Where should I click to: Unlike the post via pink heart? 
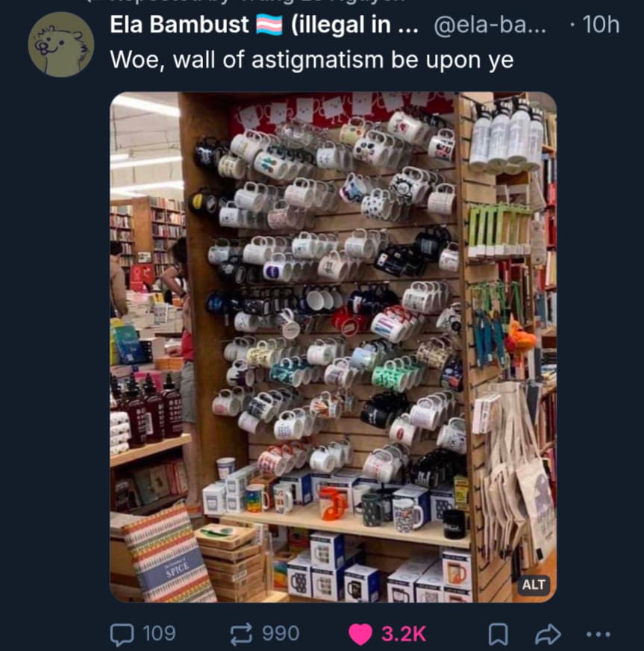pyautogui.click(x=360, y=634)
